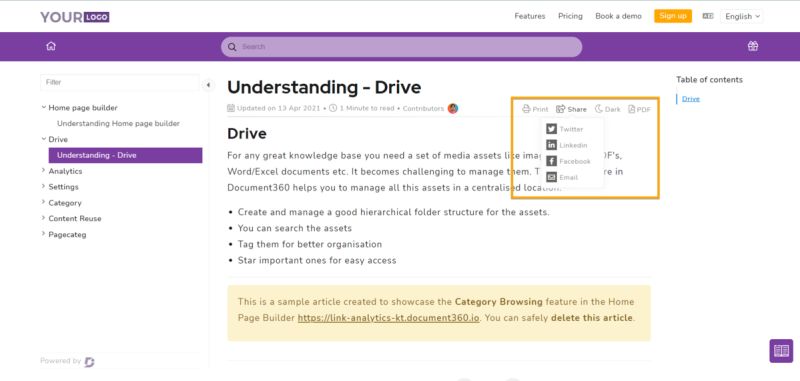Toggle Dark mode
The image size is (800, 381).
[x=608, y=109]
